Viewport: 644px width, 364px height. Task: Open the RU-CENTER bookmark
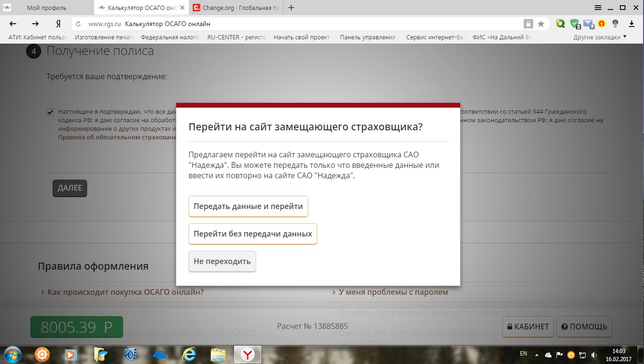coord(237,37)
